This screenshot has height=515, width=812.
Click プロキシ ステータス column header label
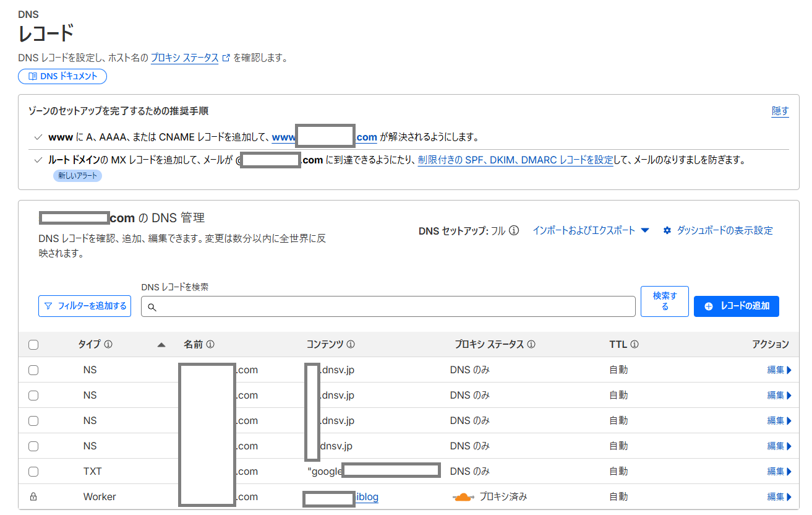pyautogui.click(x=489, y=345)
